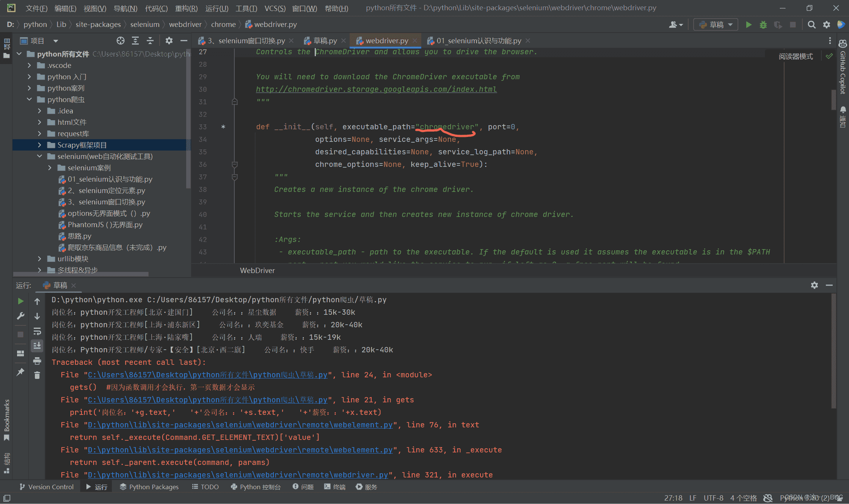Follow the traceback link to 草稿.py line 24
849x504 pixels.
[207, 375]
